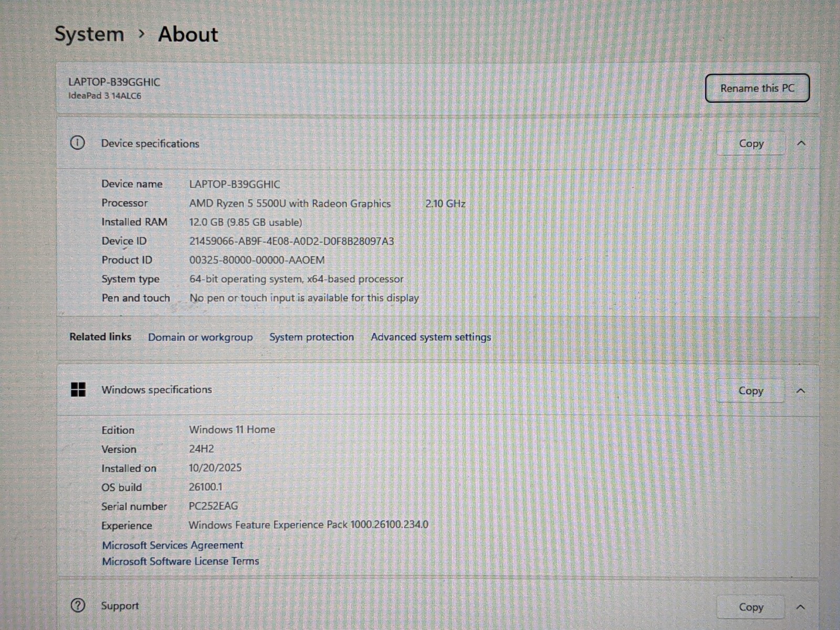The width and height of the screenshot is (840, 630).
Task: Click the Installed RAM label
Action: point(134,222)
